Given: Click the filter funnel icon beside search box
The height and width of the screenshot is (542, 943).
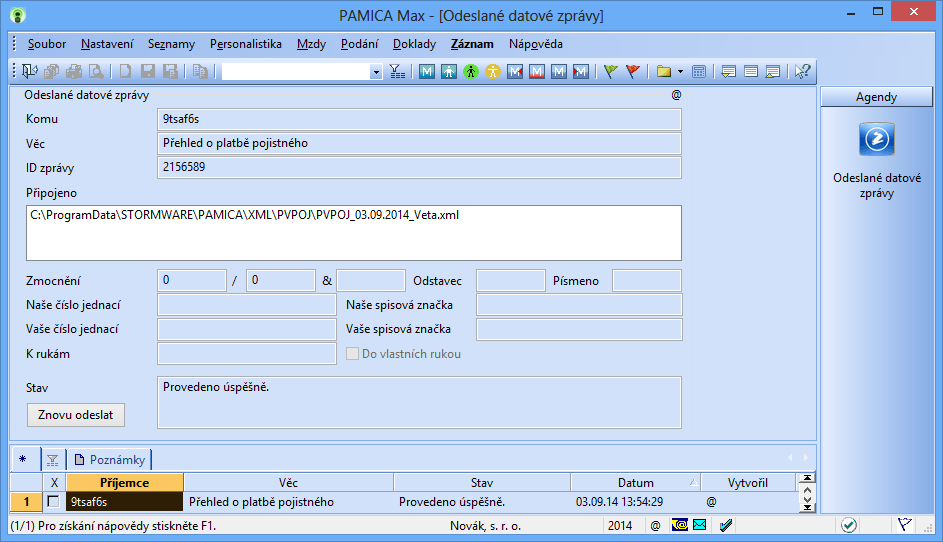Looking at the screenshot, I should coord(397,72).
